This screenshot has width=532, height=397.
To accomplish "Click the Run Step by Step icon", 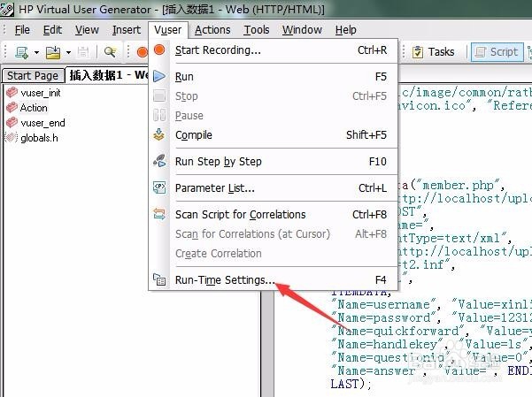I will (x=159, y=161).
